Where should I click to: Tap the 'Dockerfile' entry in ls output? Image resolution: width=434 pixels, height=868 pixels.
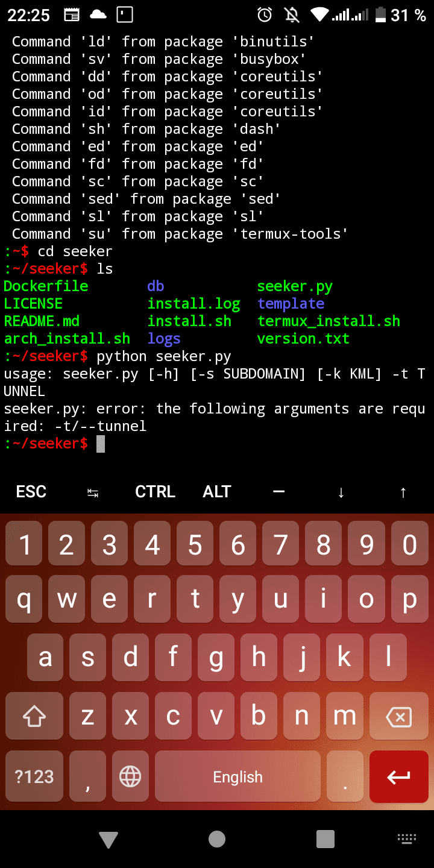pyautogui.click(x=46, y=286)
